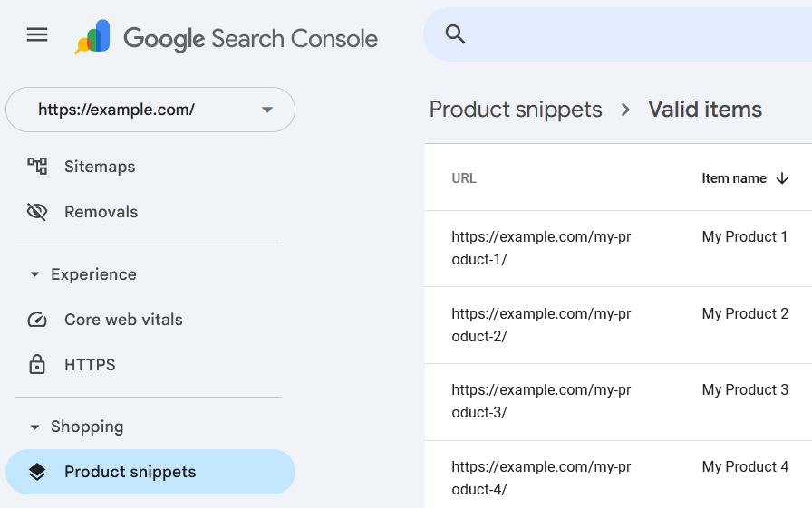
Task: Open the my-product-2 URL row
Action: pos(541,325)
